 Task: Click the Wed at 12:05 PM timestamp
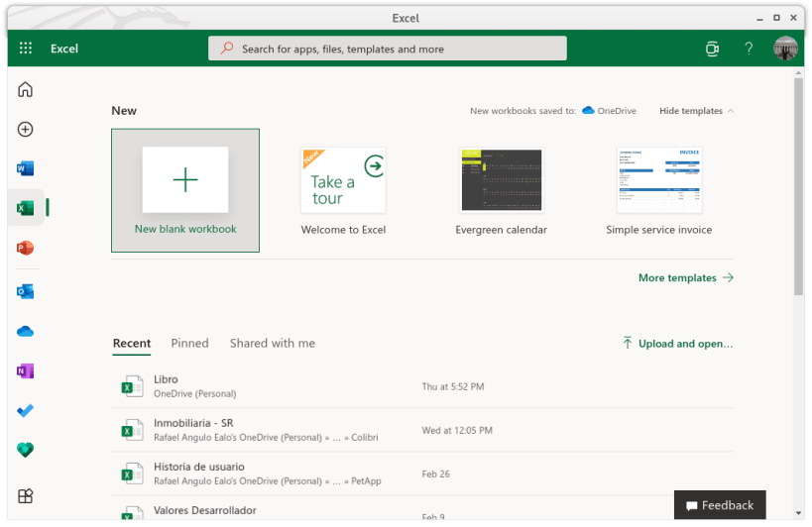click(x=457, y=430)
